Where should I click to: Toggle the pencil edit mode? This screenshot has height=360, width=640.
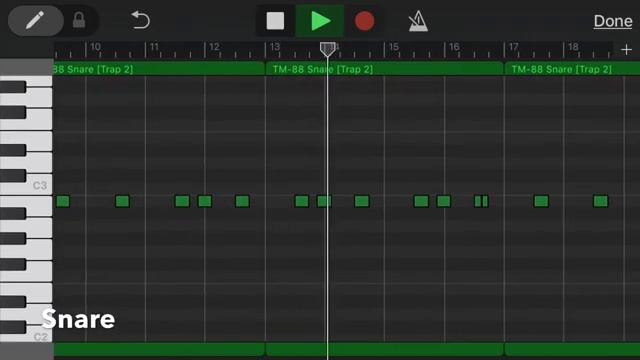(35, 20)
